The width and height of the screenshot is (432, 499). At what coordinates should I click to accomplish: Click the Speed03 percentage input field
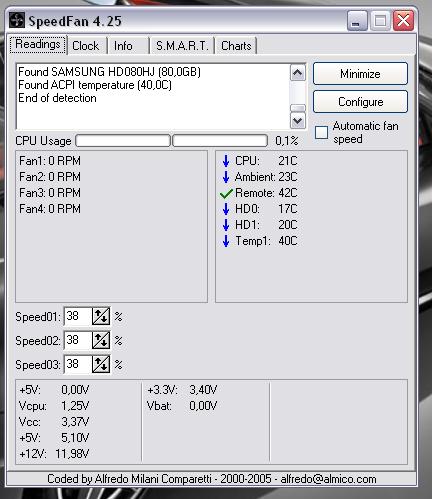pyautogui.click(x=78, y=364)
